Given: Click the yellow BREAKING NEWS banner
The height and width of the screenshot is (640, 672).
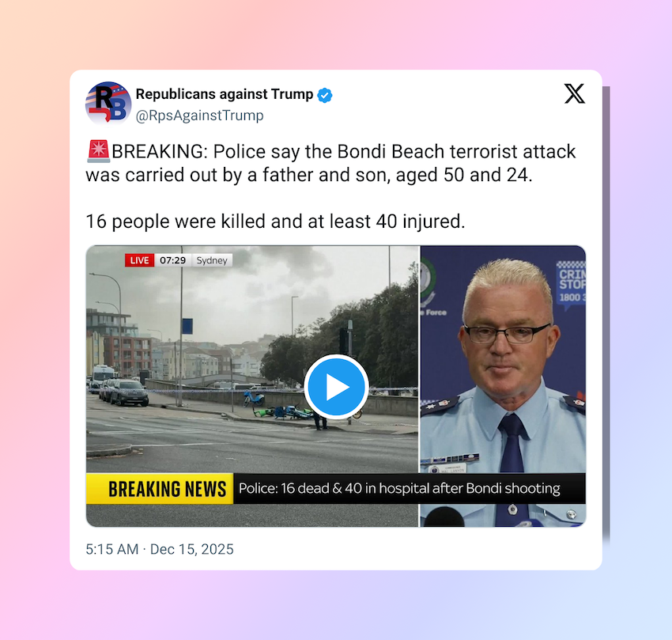Looking at the screenshot, I should click(160, 489).
